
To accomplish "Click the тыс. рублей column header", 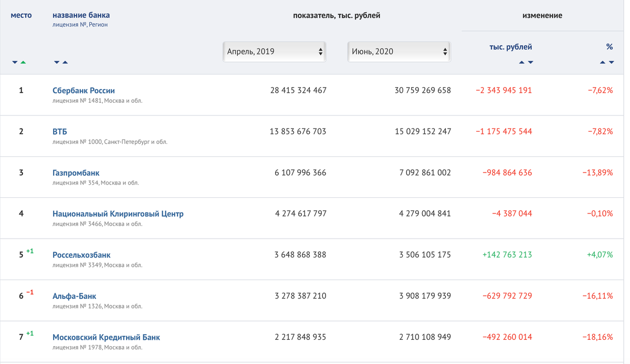I will point(510,47).
